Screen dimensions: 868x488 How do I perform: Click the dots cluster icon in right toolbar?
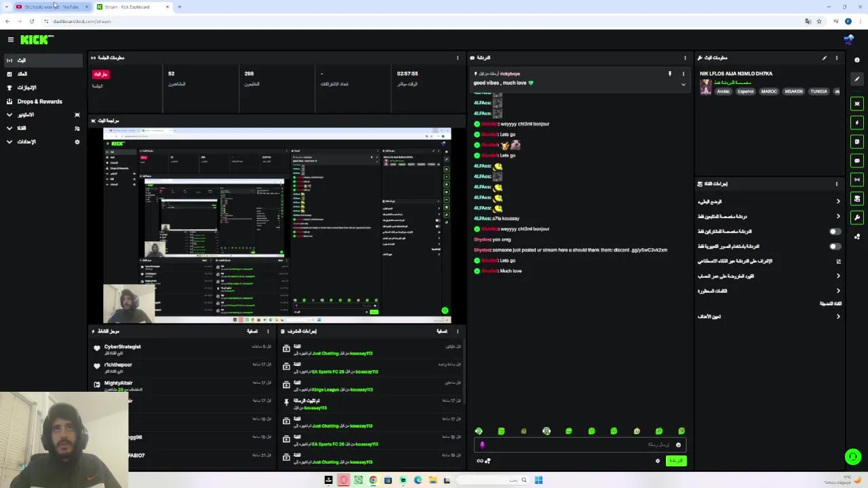click(857, 237)
